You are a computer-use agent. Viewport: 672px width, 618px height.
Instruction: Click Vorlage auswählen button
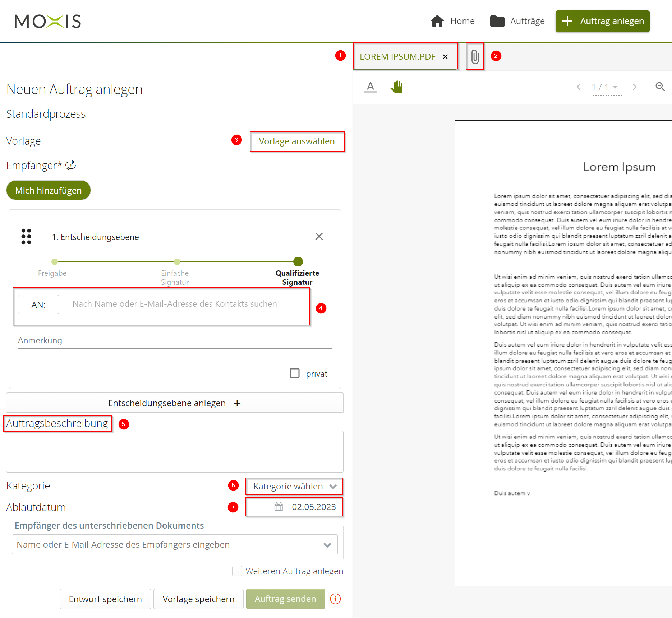(x=297, y=141)
